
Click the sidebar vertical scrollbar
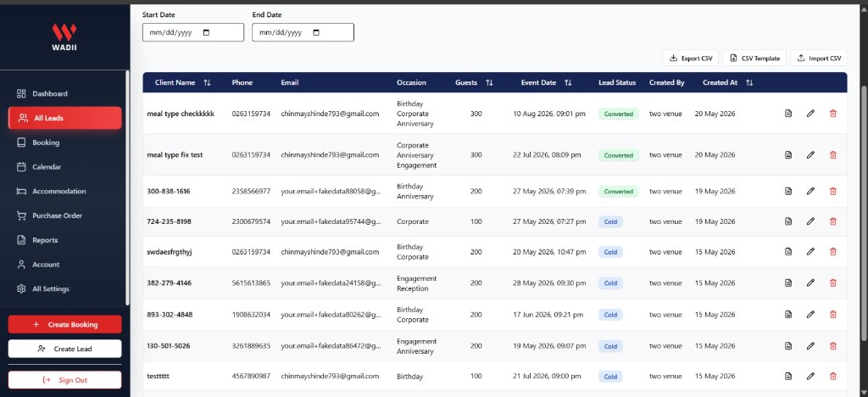pos(127,187)
